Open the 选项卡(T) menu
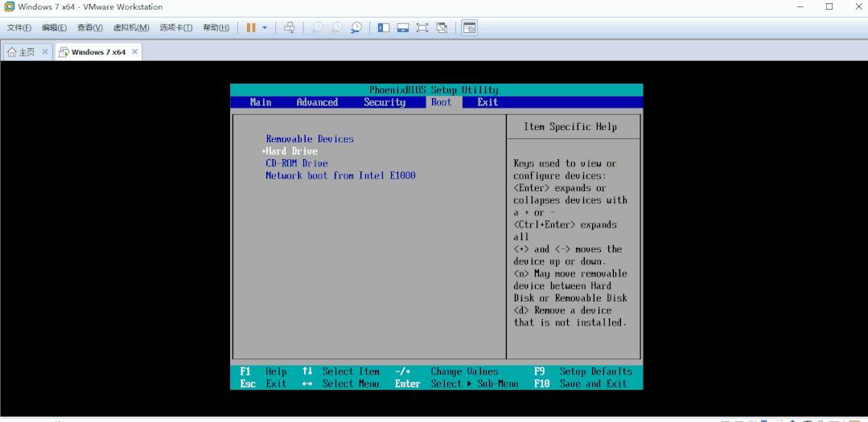 click(176, 27)
